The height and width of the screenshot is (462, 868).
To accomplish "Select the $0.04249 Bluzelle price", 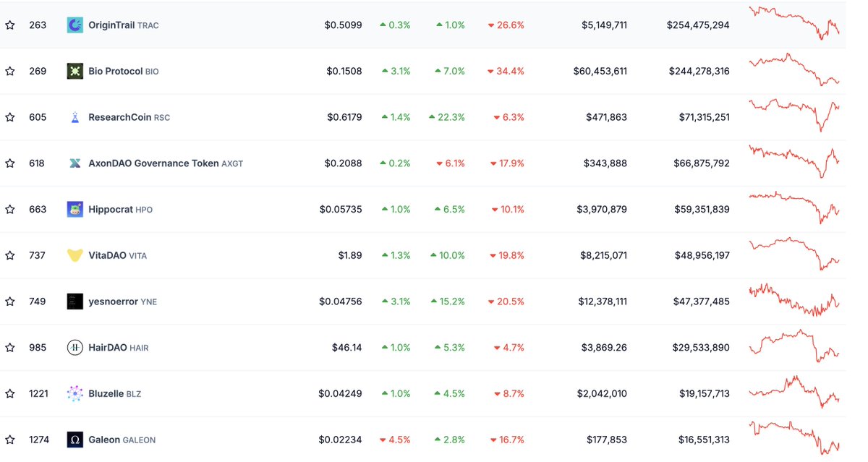I will click(x=340, y=394).
